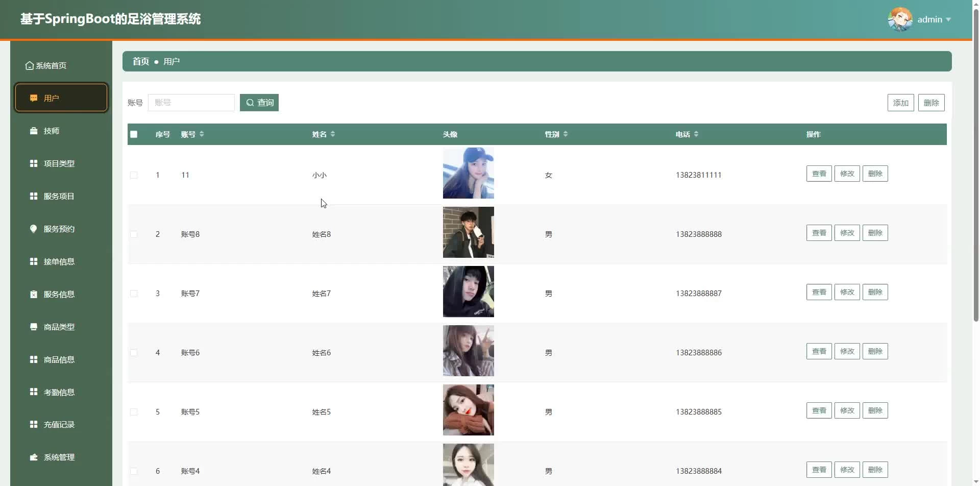This screenshot has width=980, height=486.
Task: Open avatar photo of 小小
Action: tap(469, 173)
